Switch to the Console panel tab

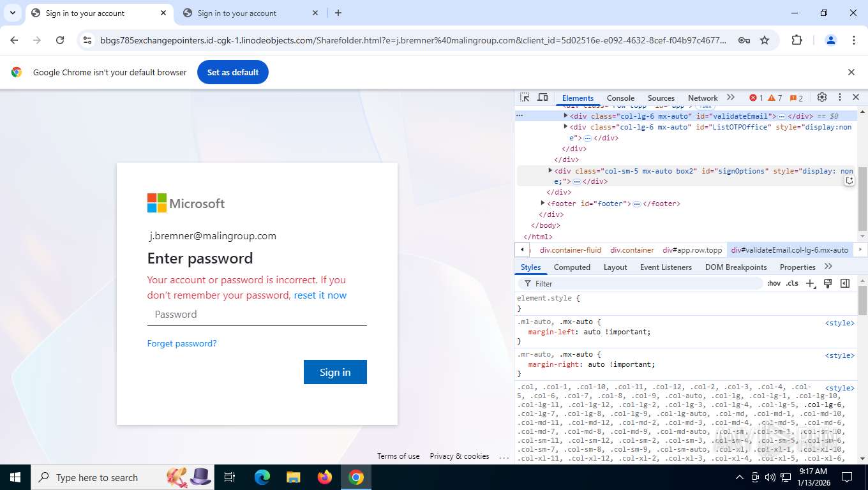[620, 98]
